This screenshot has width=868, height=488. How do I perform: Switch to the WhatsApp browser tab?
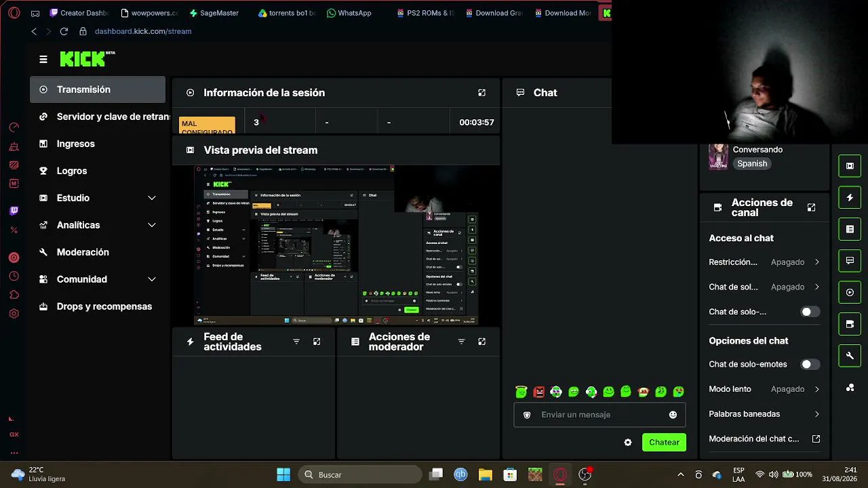pos(350,13)
